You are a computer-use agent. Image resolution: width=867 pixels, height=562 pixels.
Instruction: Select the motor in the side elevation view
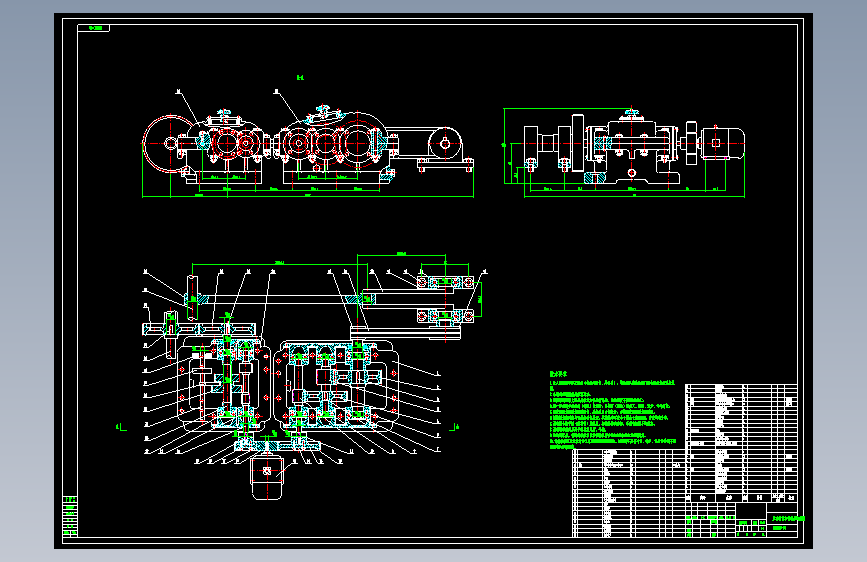(723, 143)
